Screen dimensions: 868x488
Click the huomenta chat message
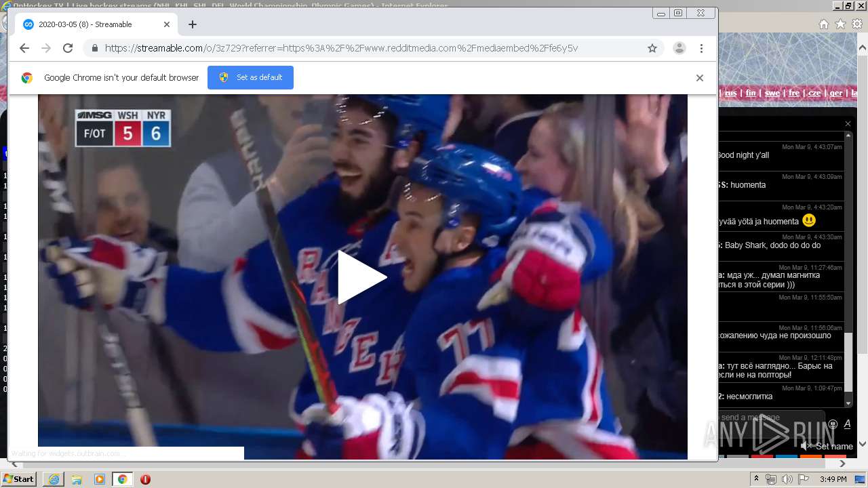click(x=748, y=185)
